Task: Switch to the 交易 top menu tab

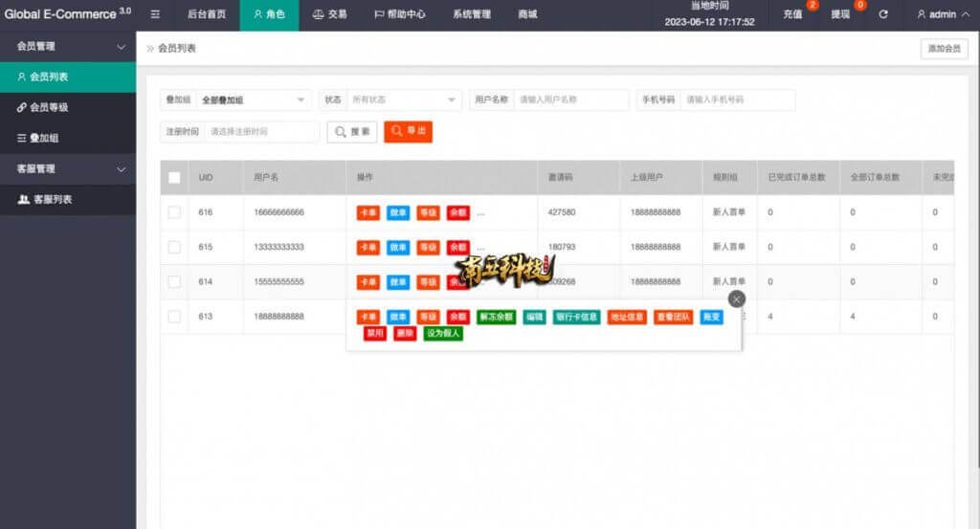Action: (329, 14)
